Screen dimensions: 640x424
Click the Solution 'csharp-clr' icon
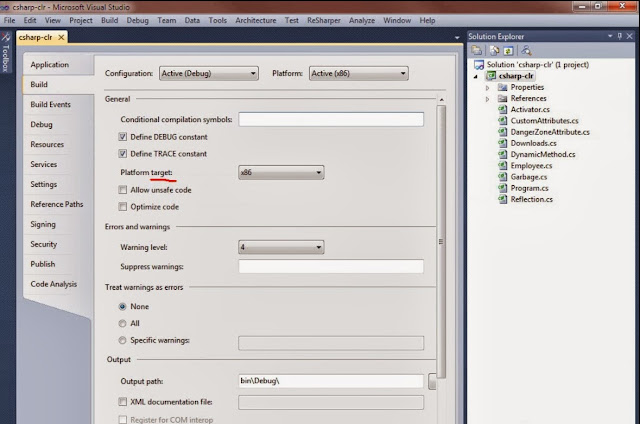coord(479,64)
